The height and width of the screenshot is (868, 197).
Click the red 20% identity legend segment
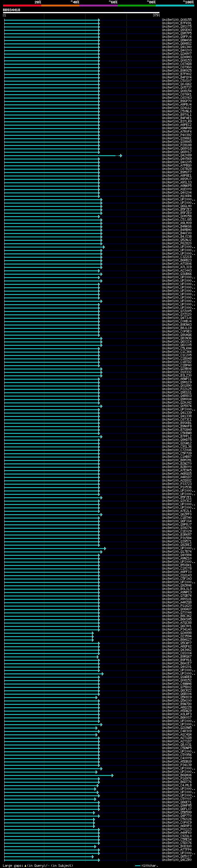(22, 6)
